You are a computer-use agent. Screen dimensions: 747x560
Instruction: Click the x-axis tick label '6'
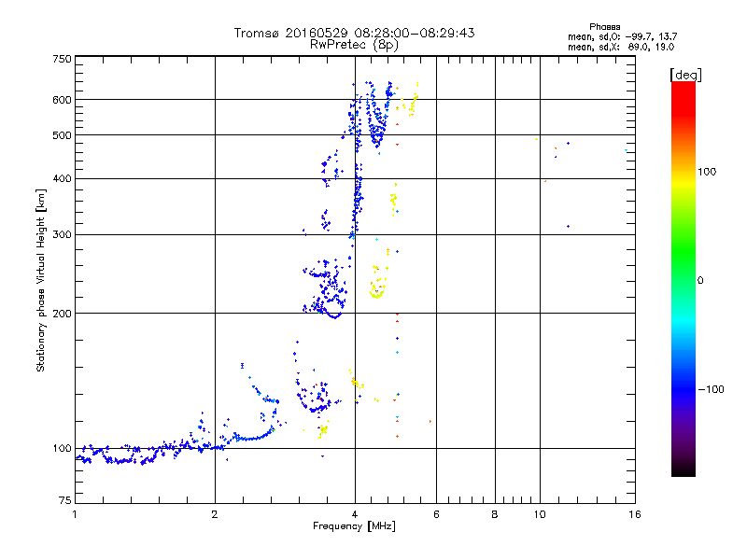(436, 514)
